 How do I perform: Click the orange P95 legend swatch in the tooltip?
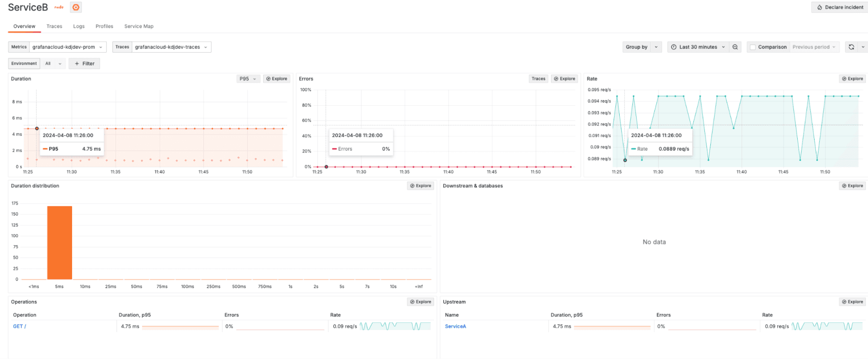coord(45,149)
